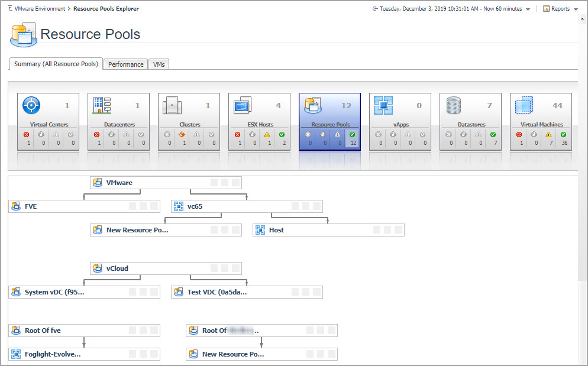Open the VMware Environment breadcrumb menu
This screenshot has width=588, height=366.
pyautogui.click(x=36, y=9)
